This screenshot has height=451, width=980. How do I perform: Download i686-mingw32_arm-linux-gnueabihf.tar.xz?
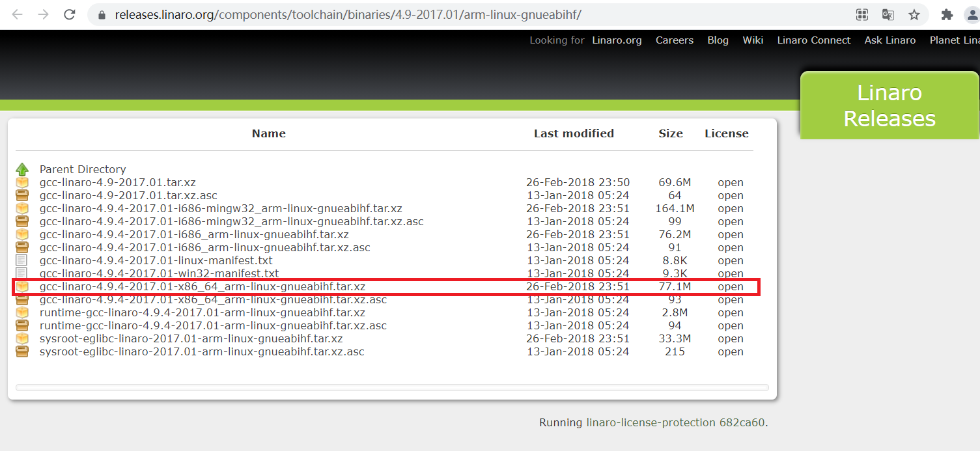(x=221, y=208)
